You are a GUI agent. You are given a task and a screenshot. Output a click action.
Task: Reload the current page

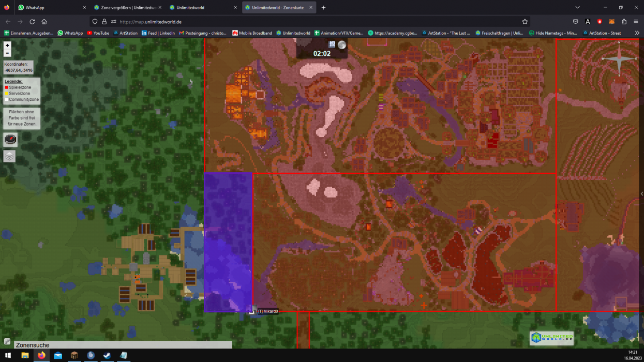tap(32, 22)
